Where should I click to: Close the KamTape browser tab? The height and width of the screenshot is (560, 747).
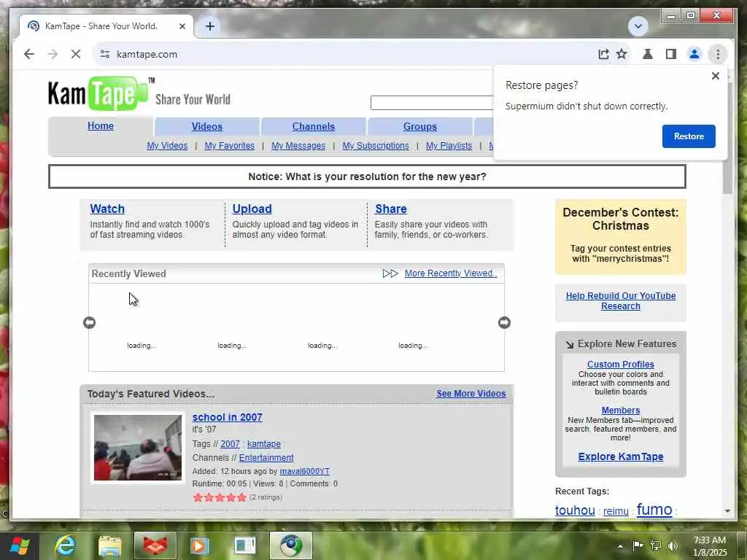182,26
